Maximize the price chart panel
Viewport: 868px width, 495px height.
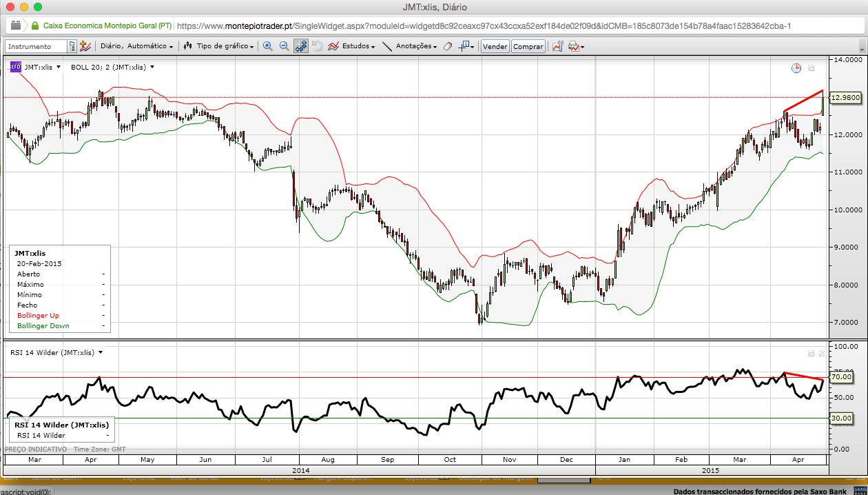pyautogui.click(x=811, y=68)
